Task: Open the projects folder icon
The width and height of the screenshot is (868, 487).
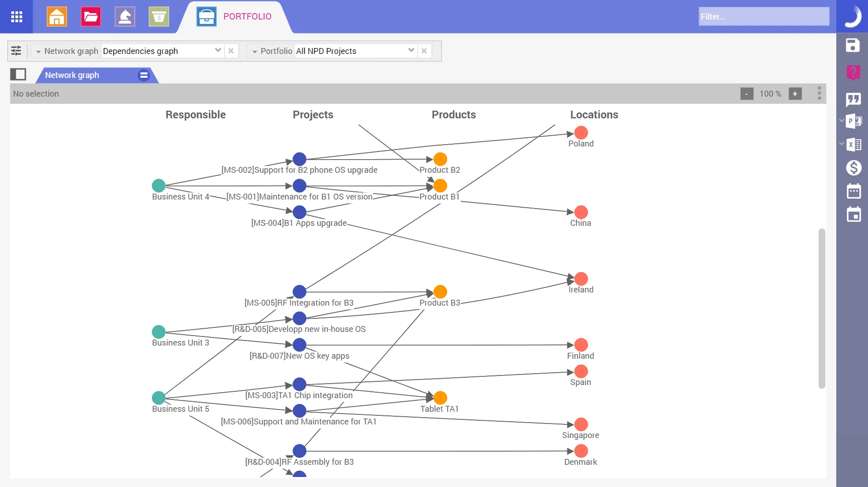Action: (91, 17)
